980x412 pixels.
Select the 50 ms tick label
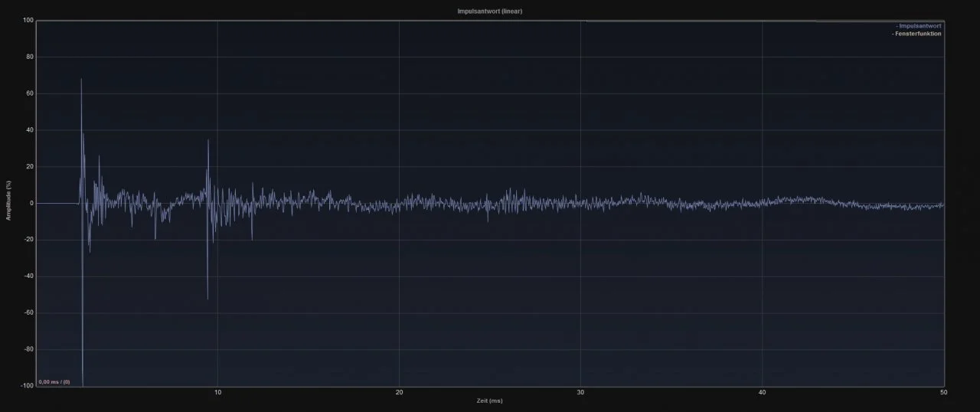coord(943,393)
